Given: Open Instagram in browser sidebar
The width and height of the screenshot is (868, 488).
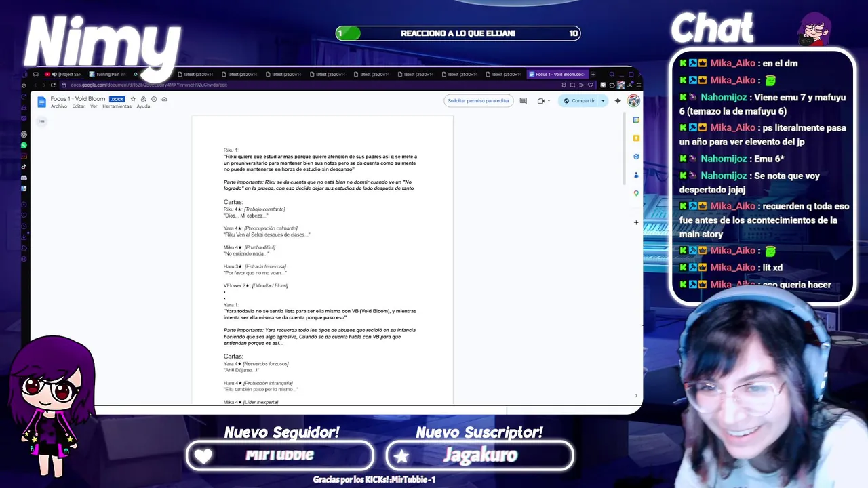Looking at the screenshot, I should [x=24, y=156].
